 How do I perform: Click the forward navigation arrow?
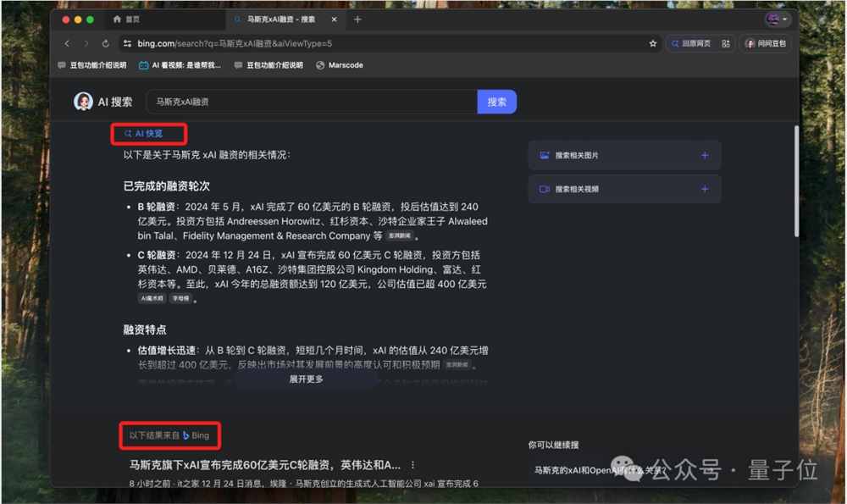click(x=86, y=43)
